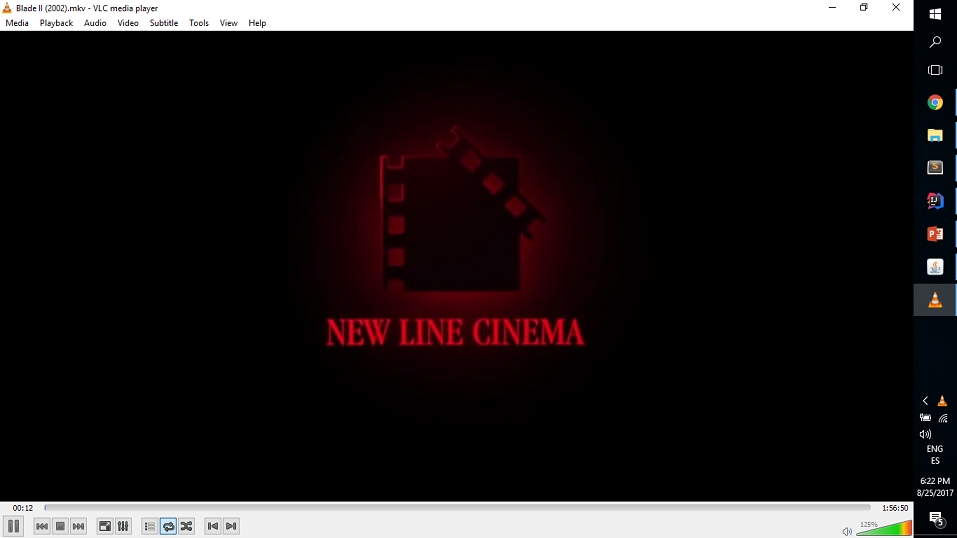Restore down the VLC window
The image size is (957, 538).
pos(864,7)
